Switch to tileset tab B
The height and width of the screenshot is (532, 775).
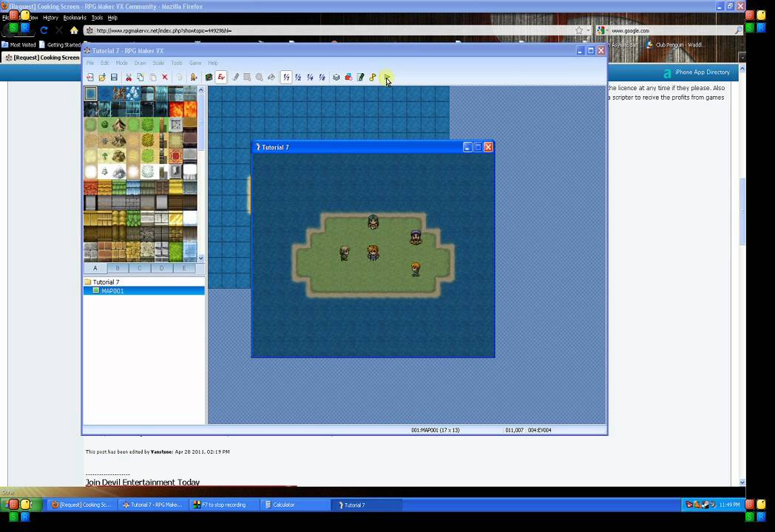coord(117,268)
